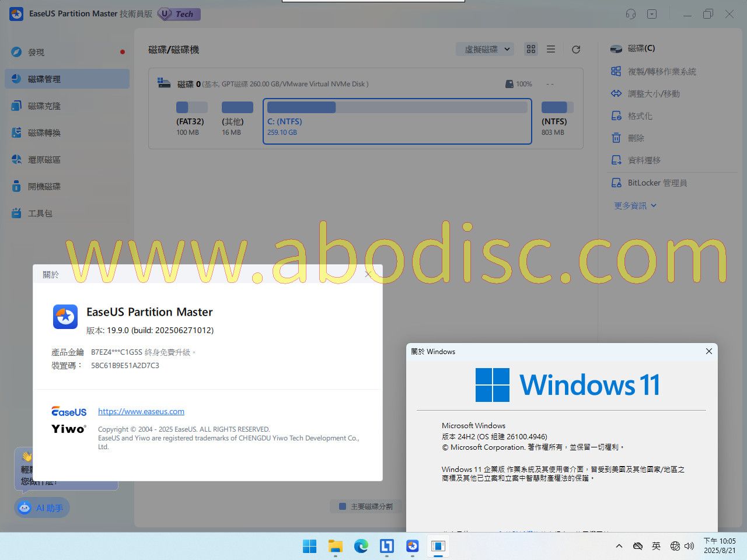This screenshot has width=747, height=560.
Task: Click the support headset icon in title bar
Action: click(631, 14)
